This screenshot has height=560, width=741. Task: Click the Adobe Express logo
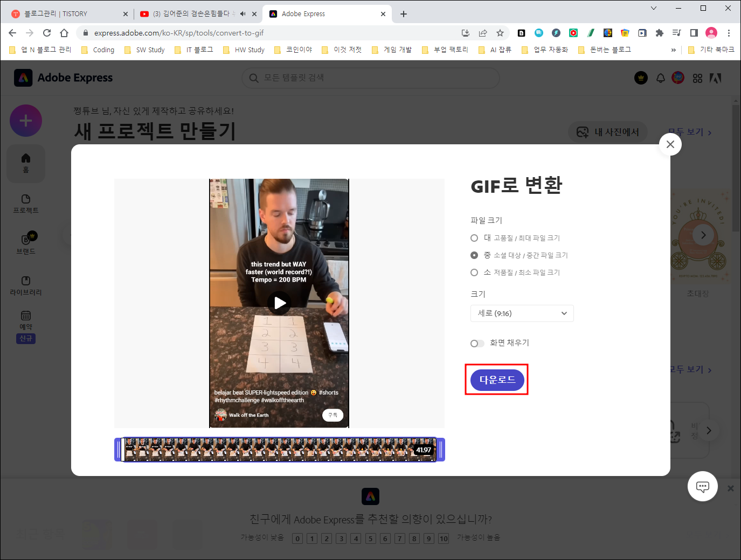(x=64, y=78)
